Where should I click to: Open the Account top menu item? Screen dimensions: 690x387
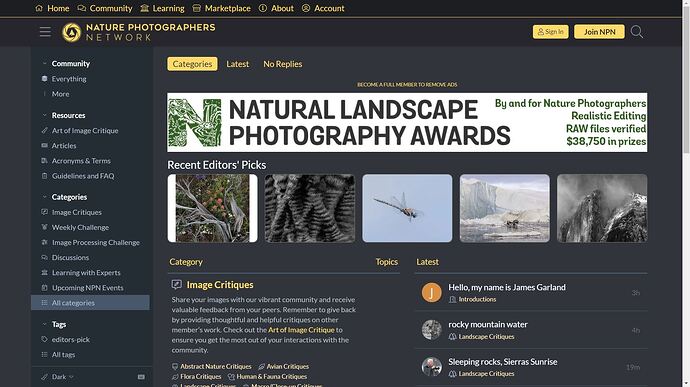tap(323, 8)
